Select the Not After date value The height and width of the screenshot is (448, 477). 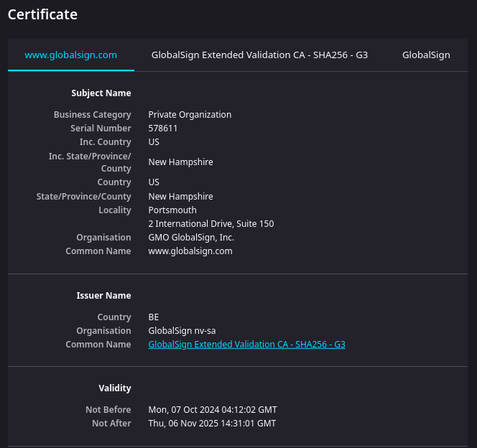212,424
